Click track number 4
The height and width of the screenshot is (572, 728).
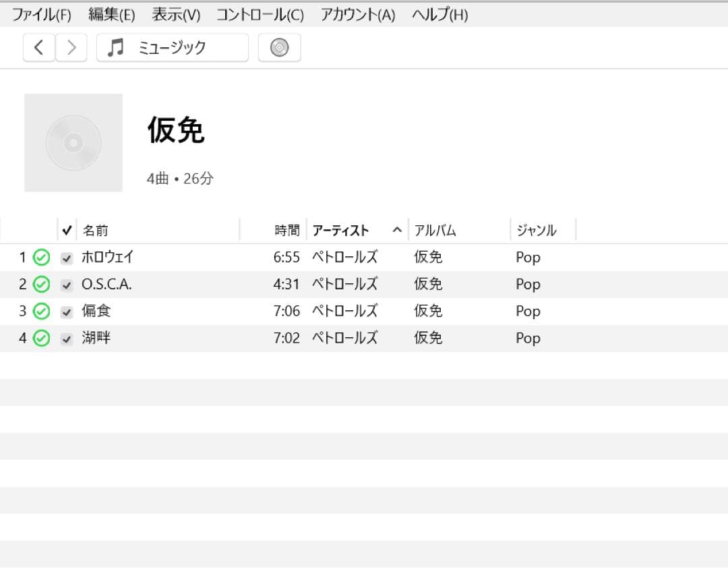(22, 338)
